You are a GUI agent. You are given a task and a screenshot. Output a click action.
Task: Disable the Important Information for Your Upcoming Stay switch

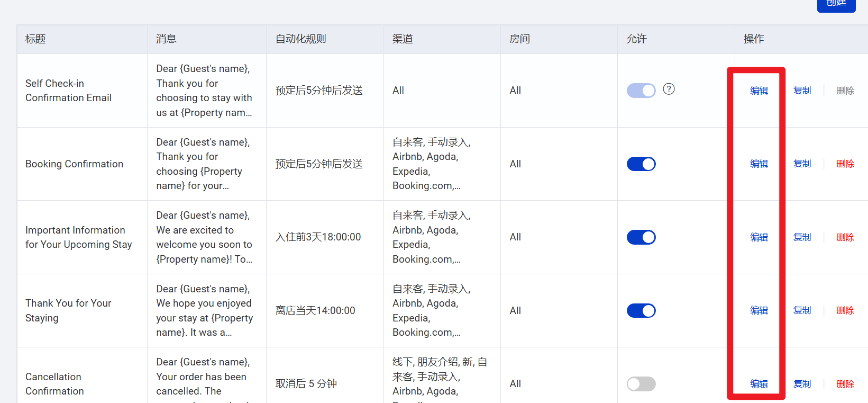coord(641,237)
